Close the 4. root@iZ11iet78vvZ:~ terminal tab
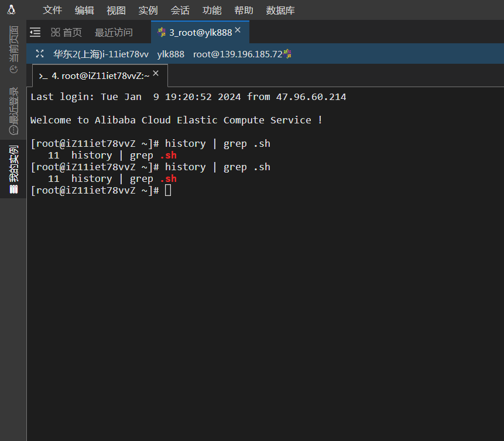This screenshot has width=504, height=441. [156, 73]
